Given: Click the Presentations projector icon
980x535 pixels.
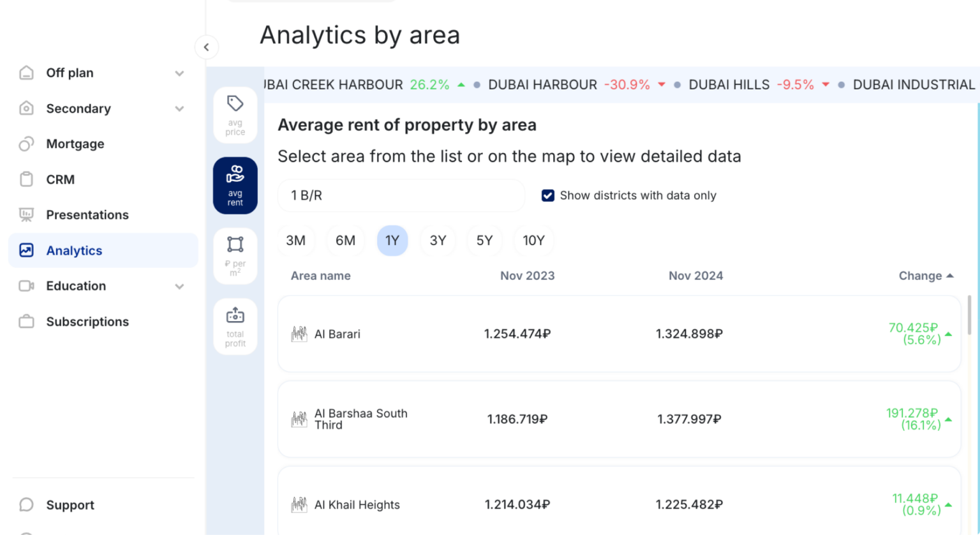Looking at the screenshot, I should point(26,215).
